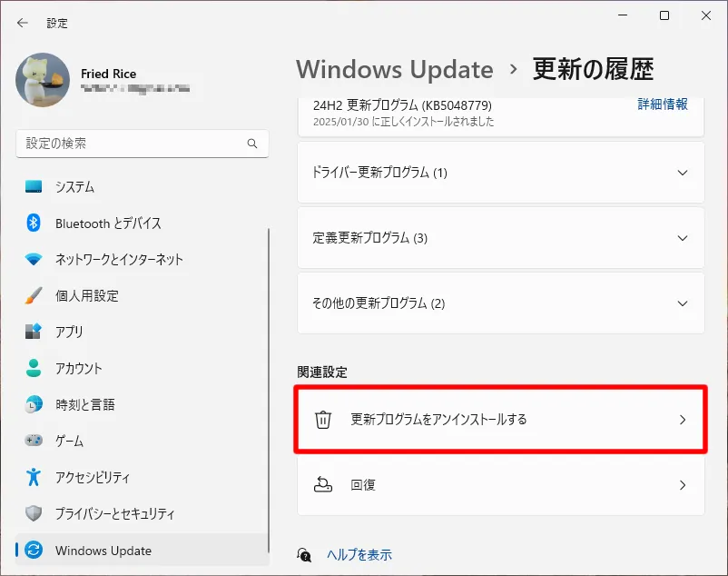Viewport: 728px width, 576px height.
Task: Click the paintbrush personalization icon
Action: [34, 295]
